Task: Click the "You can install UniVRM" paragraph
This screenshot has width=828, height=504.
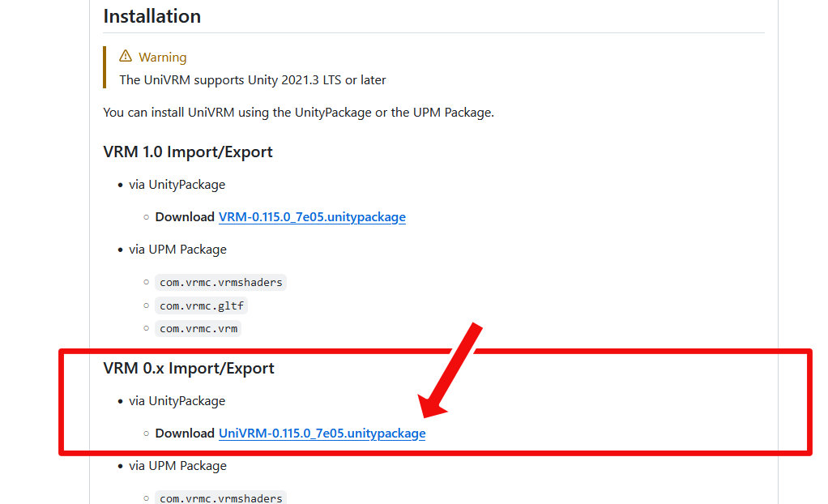Action: pos(298,113)
